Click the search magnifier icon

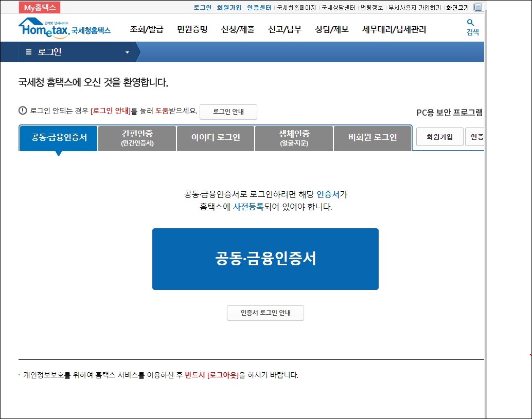470,23
